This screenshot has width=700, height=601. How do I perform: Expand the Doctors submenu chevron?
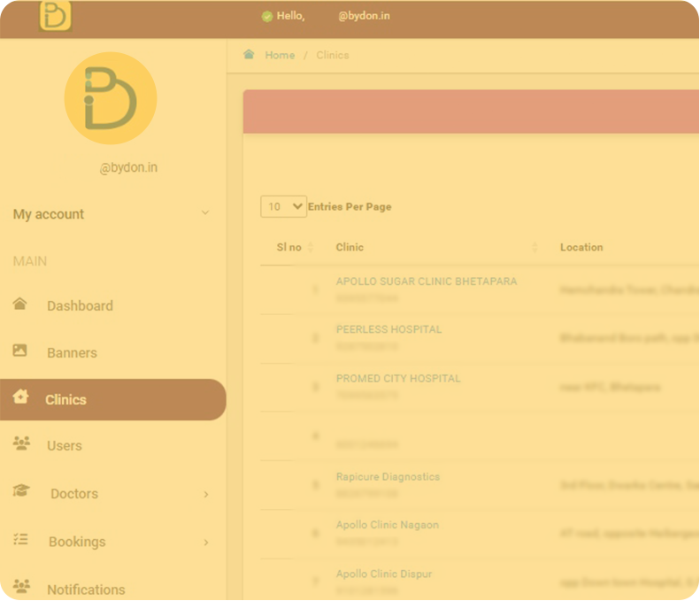[x=206, y=494]
